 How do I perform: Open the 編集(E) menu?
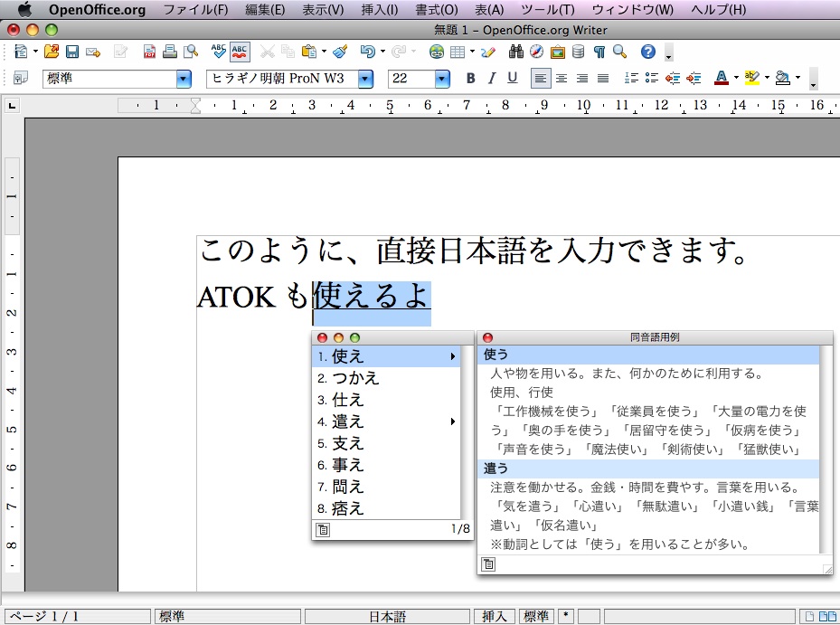click(x=265, y=10)
